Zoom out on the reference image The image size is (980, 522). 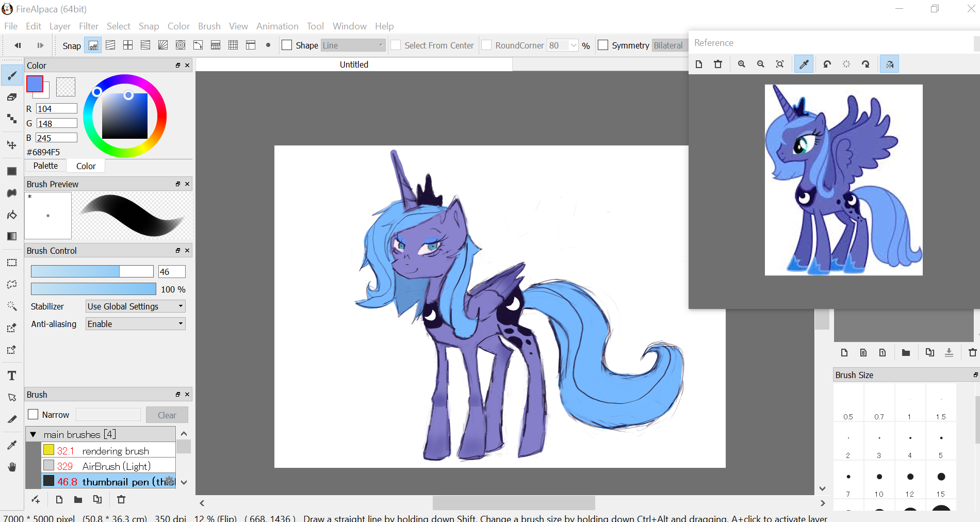click(761, 64)
